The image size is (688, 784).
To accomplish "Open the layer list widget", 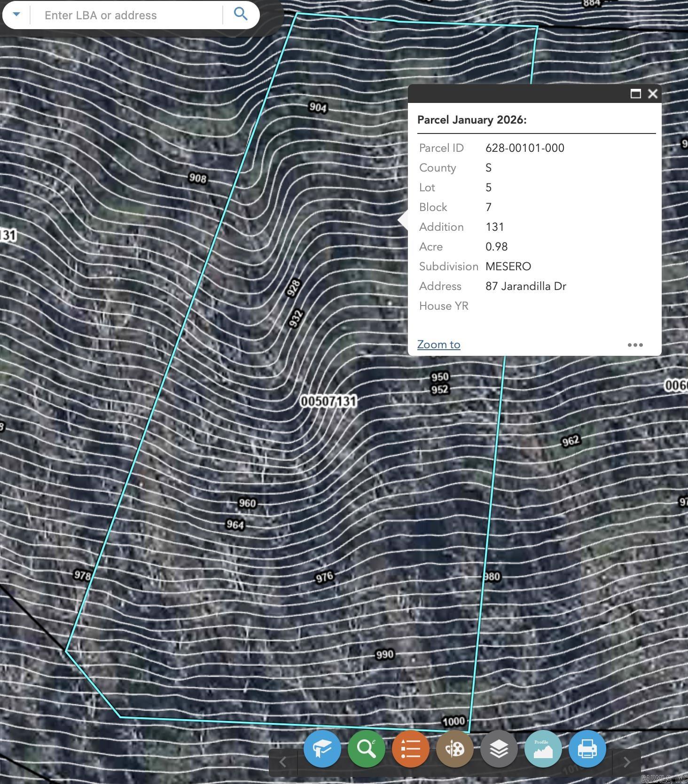I will pyautogui.click(x=499, y=749).
